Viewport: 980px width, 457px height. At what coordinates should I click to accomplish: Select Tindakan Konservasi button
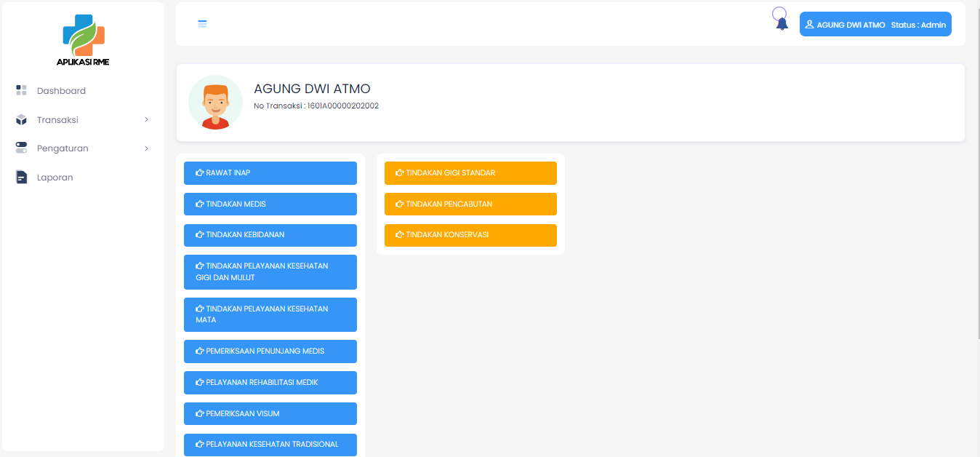(470, 235)
